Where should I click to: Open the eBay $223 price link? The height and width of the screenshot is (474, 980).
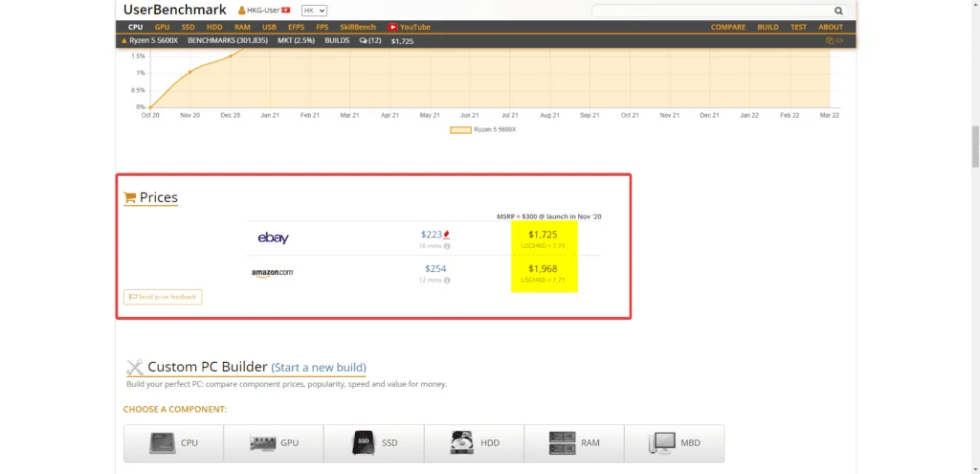[432, 235]
